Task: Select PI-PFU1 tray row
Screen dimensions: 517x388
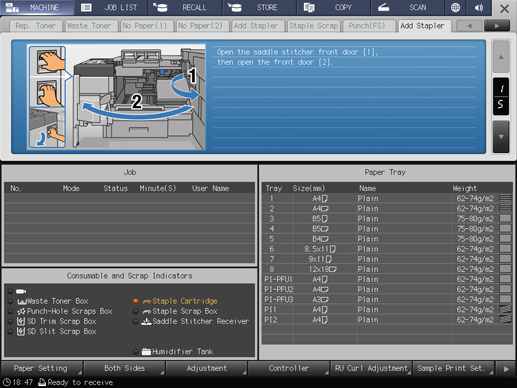Action: click(x=387, y=279)
